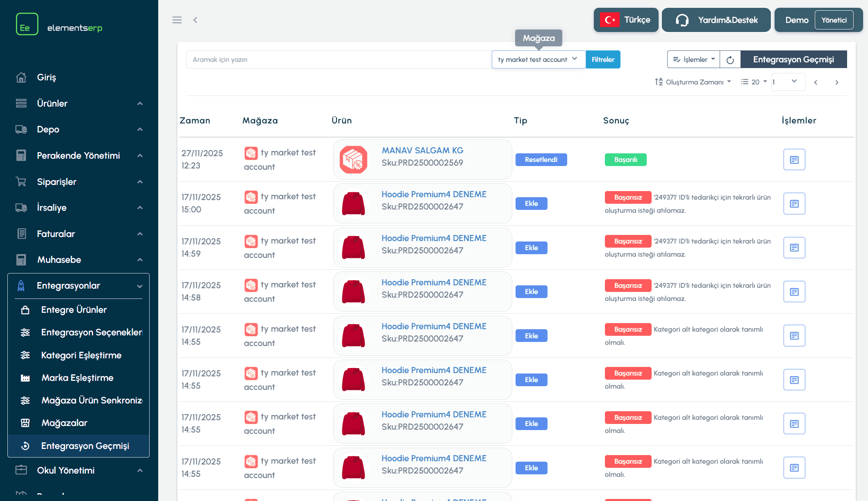Screen dimensions: 868x501
Task: Click the hamburger menu icon
Action: (x=177, y=20)
